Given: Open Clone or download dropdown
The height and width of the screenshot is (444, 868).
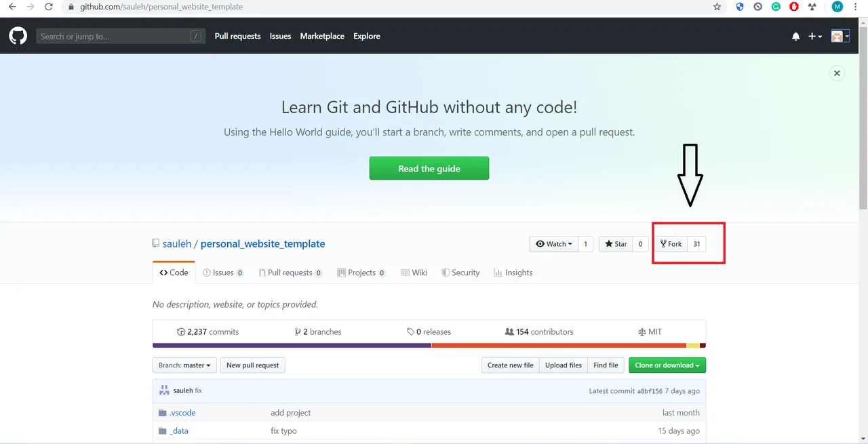Looking at the screenshot, I should [667, 365].
